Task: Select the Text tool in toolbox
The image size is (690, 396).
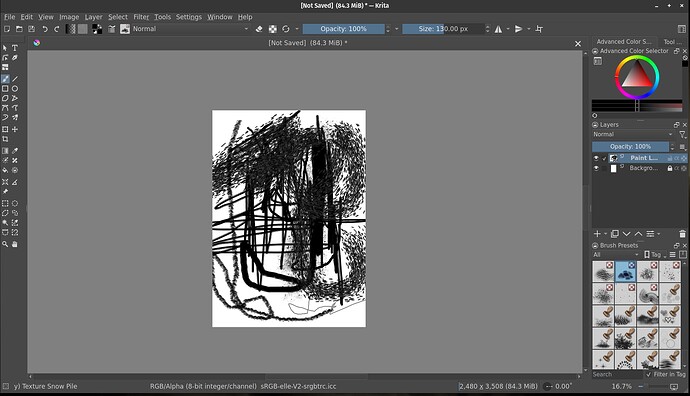Action: click(15, 48)
